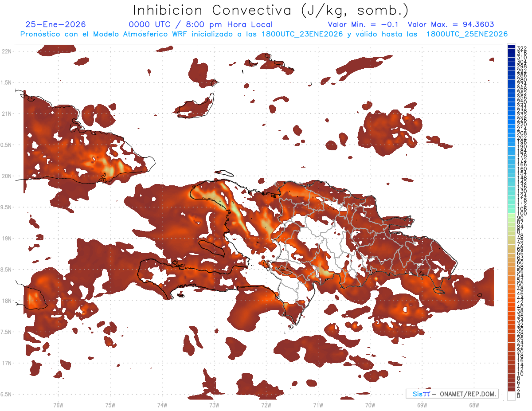532x411 pixels.
Task: Click the "72W" longitude label
Action: tap(266, 405)
